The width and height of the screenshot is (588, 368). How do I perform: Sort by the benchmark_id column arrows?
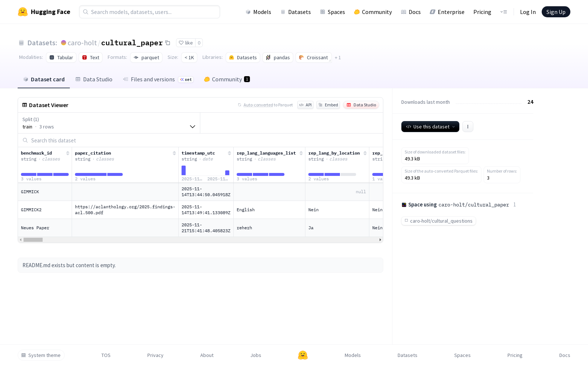[68, 153]
